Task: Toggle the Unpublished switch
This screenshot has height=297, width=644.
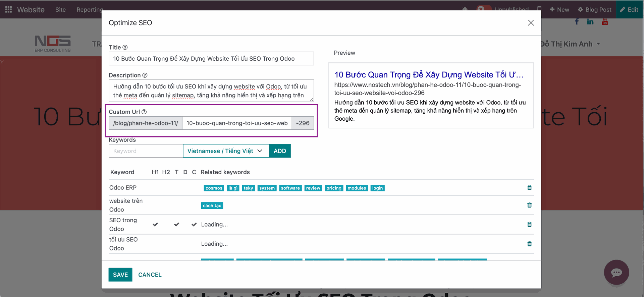Action: pyautogui.click(x=484, y=8)
